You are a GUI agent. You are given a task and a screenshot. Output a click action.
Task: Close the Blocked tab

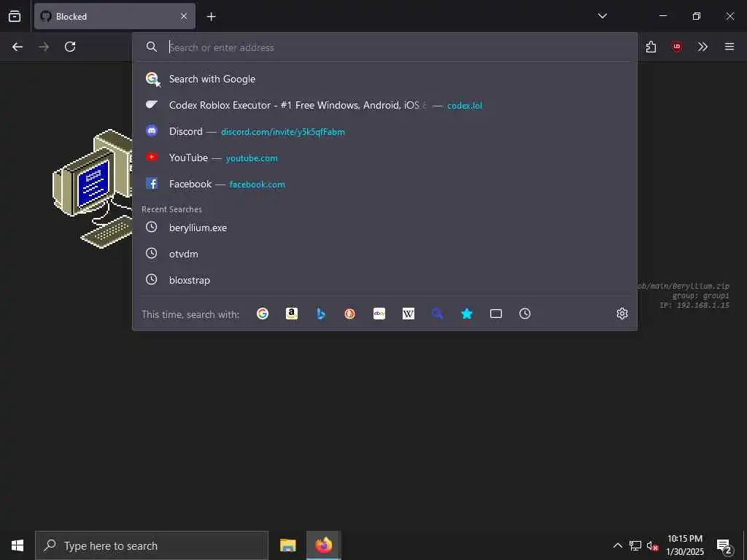click(x=184, y=17)
